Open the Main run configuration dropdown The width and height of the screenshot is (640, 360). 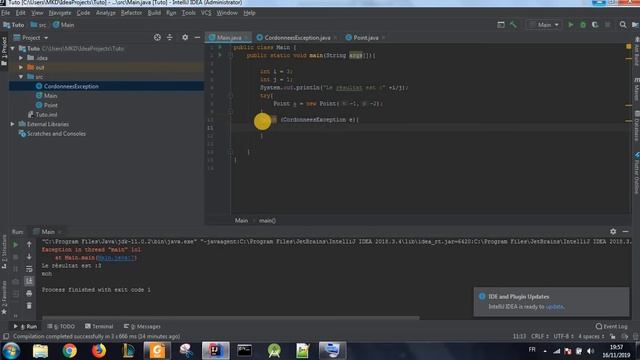(x=544, y=25)
